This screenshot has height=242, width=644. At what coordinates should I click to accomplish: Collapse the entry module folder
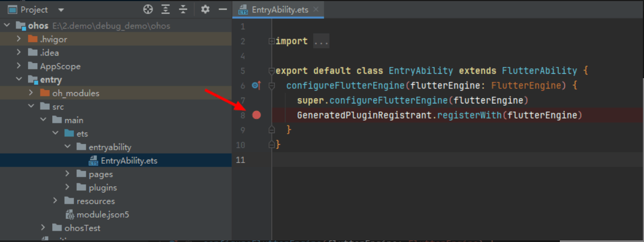(18, 80)
